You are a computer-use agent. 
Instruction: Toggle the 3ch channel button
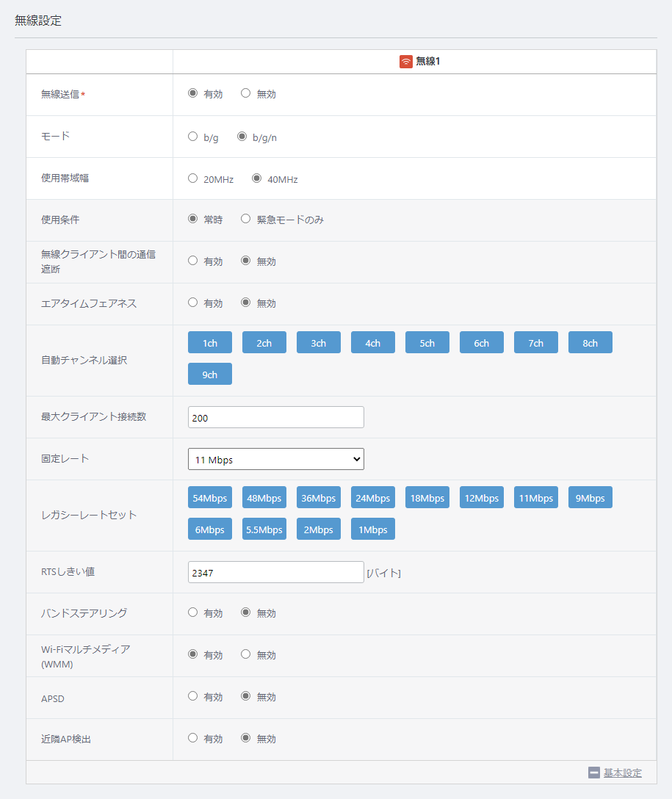(319, 342)
